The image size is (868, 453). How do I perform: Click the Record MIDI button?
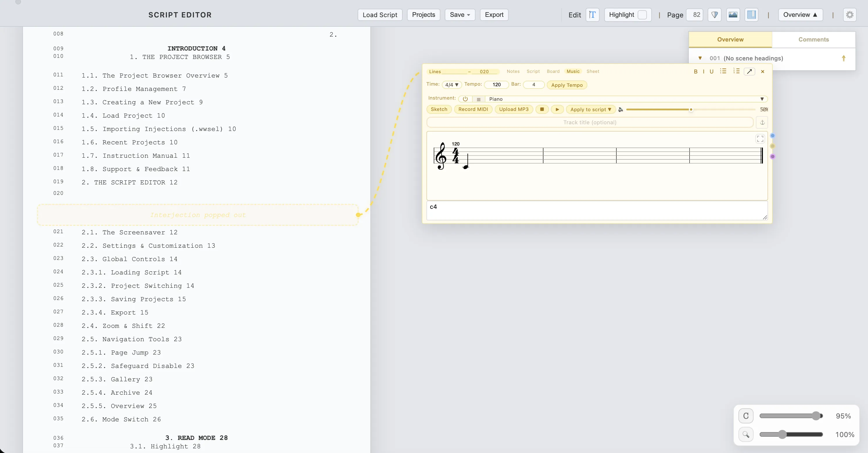tap(473, 109)
